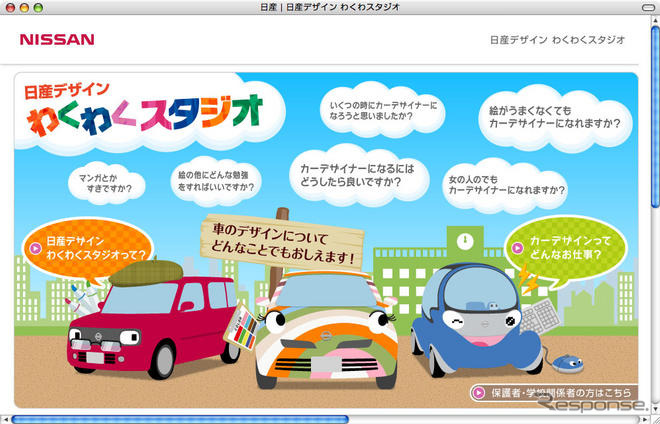Click the color palette card by striped car
This screenshot has width=660, height=424.
tap(241, 326)
